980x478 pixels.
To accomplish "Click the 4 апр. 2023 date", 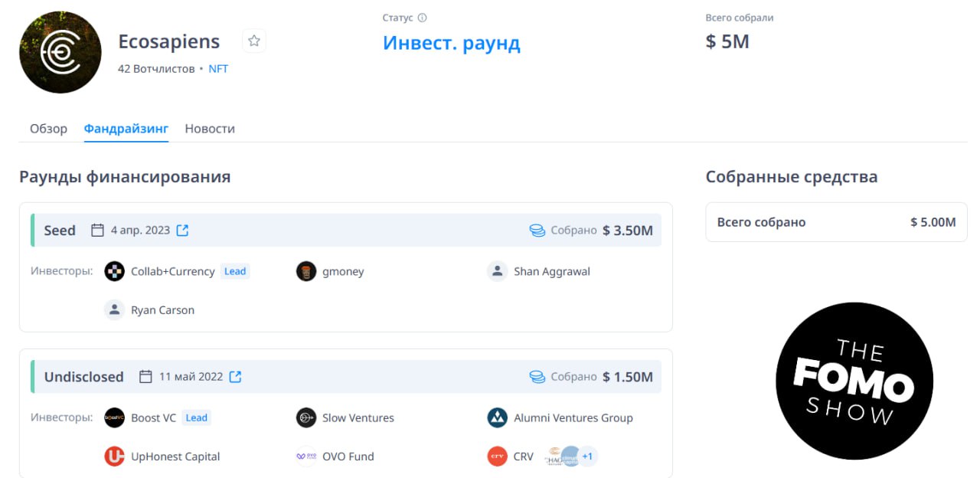I will (x=140, y=230).
